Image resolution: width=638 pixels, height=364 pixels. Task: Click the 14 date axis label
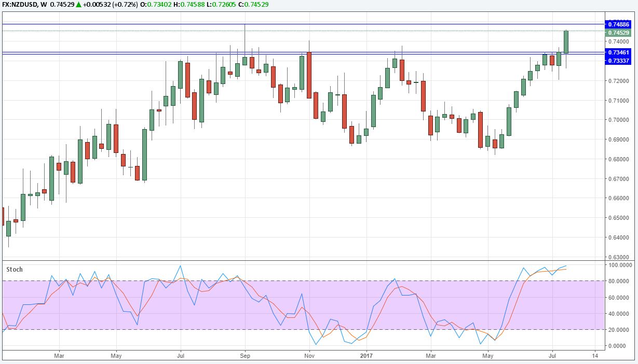(x=594, y=356)
